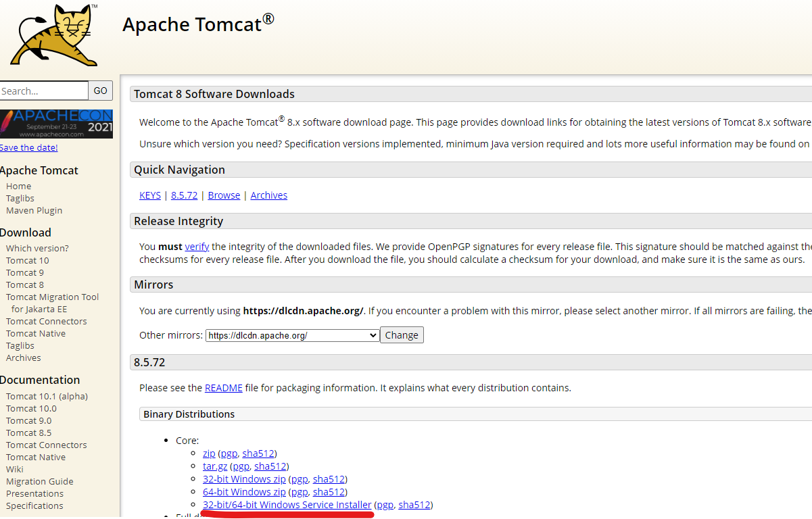This screenshot has width=812, height=519.
Task: Open the Specifications sidebar link
Action: point(34,505)
